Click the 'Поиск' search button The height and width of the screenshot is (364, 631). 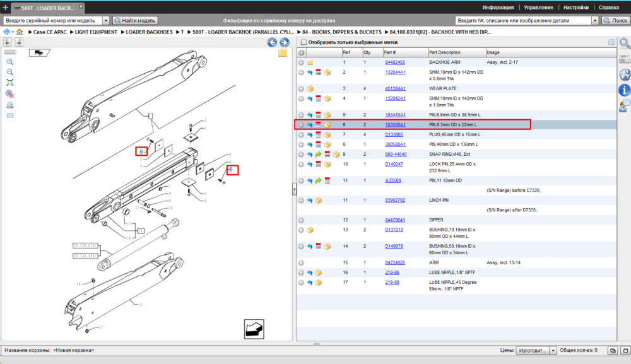coord(615,21)
